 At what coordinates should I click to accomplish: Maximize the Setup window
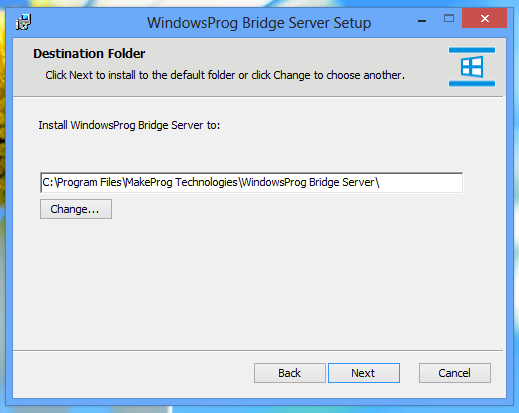coord(449,18)
